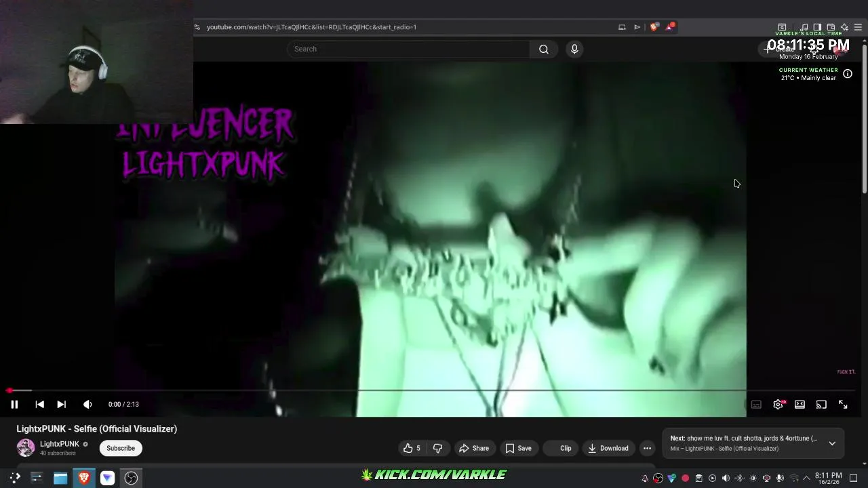Open more actions ellipsis menu
This screenshot has height=488, width=868.
647,448
